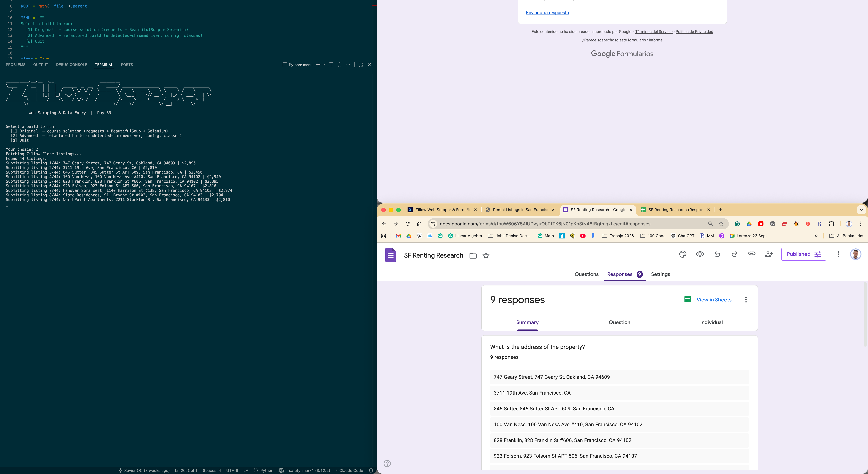Expand the Trabajo 2026 bookmark folder
The image size is (868, 474).
point(618,236)
